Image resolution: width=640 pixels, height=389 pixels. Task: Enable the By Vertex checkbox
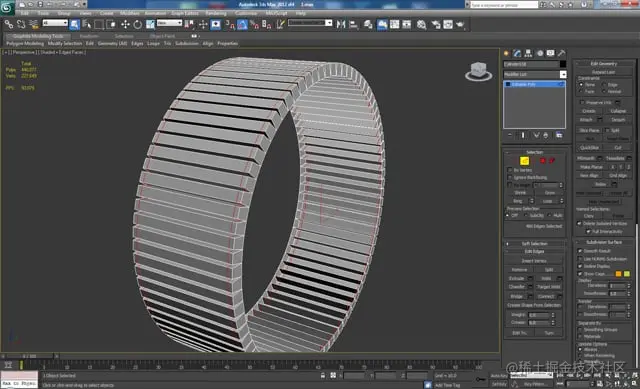[x=510, y=170]
